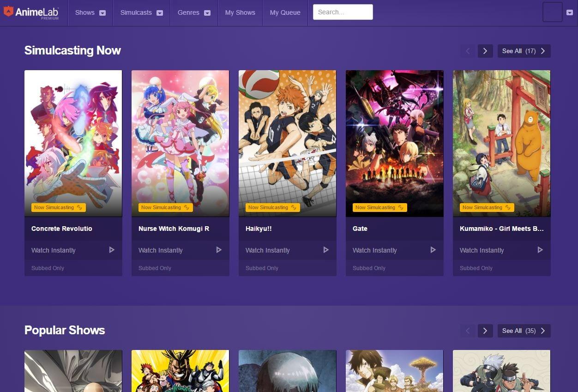Image resolution: width=578 pixels, height=392 pixels.
Task: Click the Now Simulcasting badge on Gate
Action: point(379,207)
